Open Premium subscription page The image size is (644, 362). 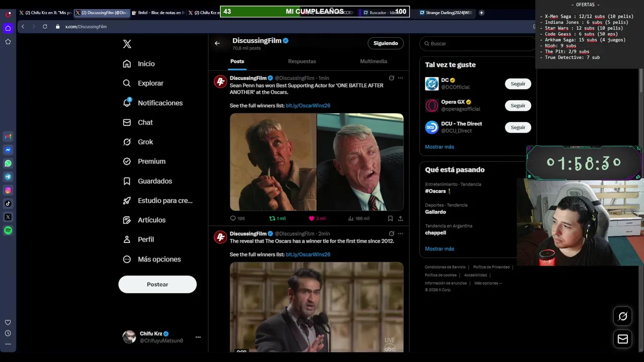click(x=144, y=161)
